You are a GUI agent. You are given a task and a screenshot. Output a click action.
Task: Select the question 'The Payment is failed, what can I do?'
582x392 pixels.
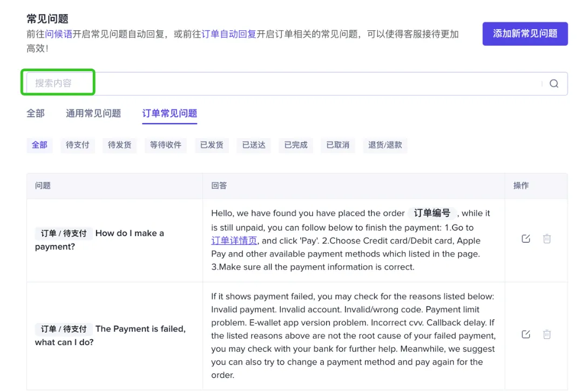tap(110, 335)
